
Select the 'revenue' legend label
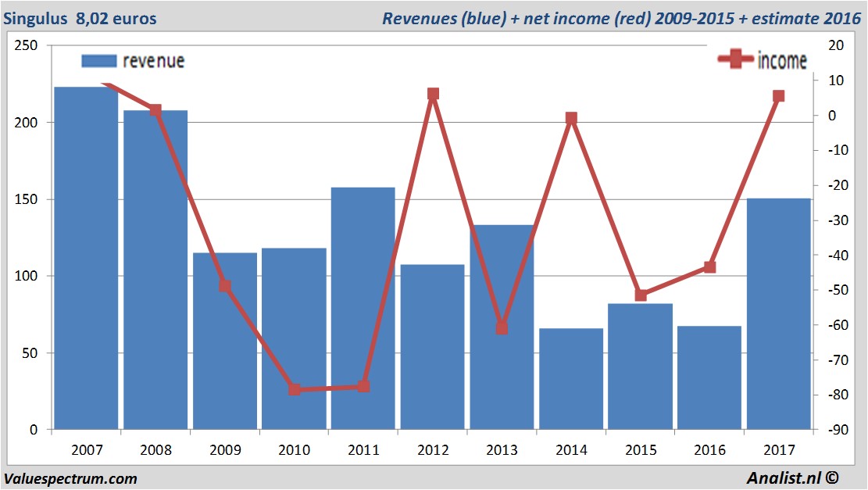153,61
